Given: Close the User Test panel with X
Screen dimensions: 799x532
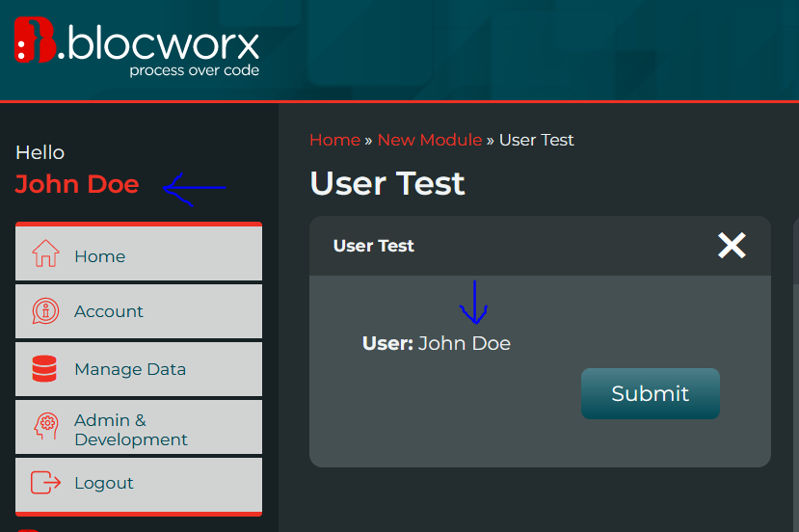Looking at the screenshot, I should (x=732, y=245).
